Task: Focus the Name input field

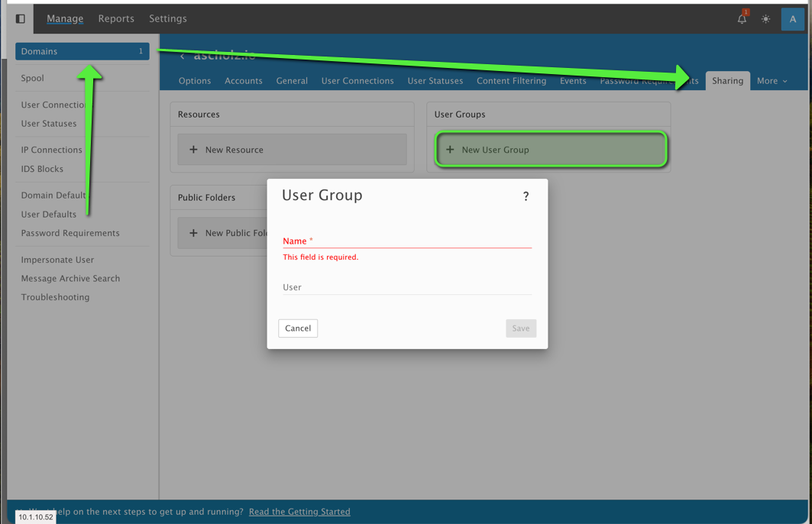Action: [x=406, y=241]
